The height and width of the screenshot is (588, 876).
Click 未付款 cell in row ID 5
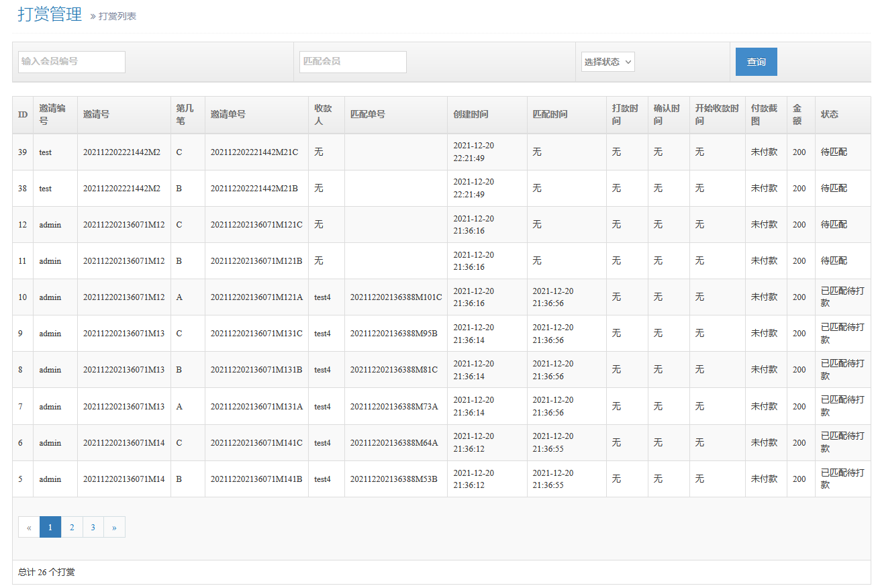tap(764, 479)
